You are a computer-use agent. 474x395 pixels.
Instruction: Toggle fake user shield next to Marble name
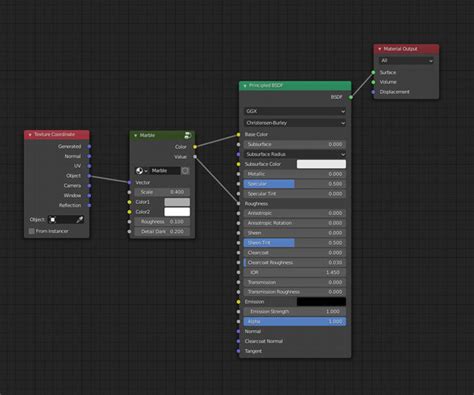point(185,171)
